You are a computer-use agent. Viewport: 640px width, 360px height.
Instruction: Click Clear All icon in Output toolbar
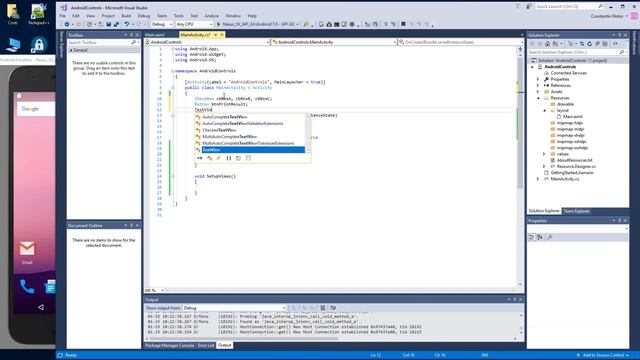(322, 308)
